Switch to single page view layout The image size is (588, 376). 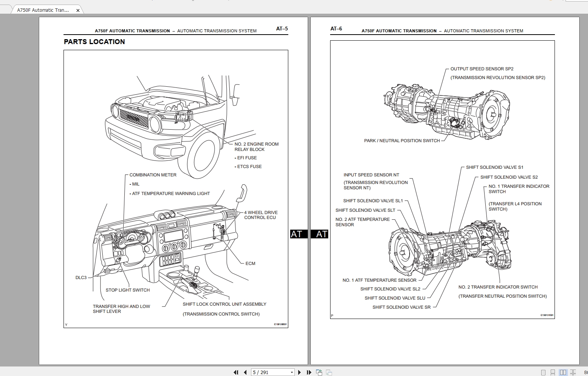(x=544, y=372)
